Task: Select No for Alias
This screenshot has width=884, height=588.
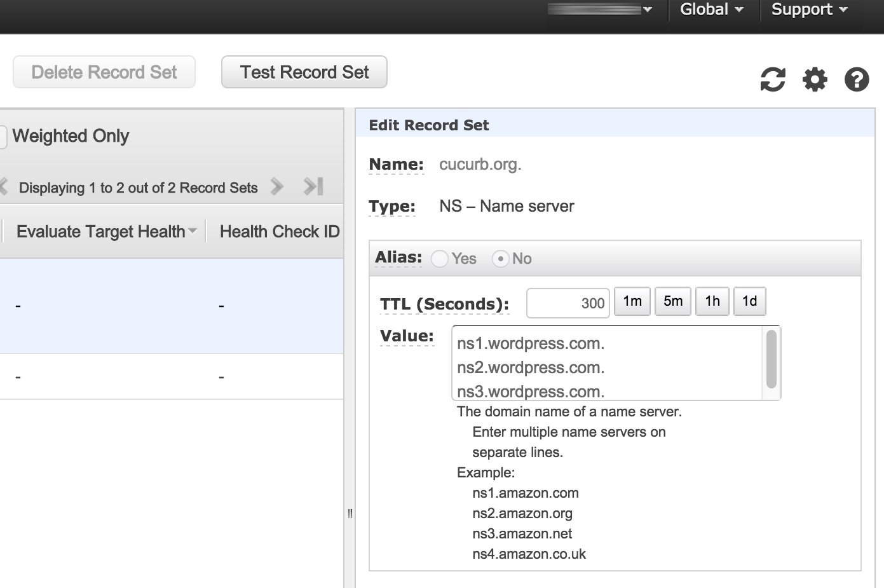Action: [x=501, y=259]
